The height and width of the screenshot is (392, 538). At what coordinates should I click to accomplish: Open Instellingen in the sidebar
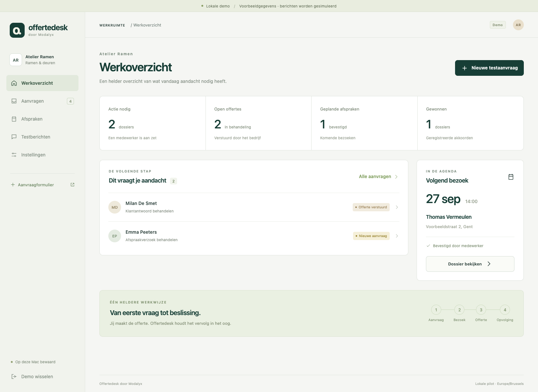coord(42,155)
